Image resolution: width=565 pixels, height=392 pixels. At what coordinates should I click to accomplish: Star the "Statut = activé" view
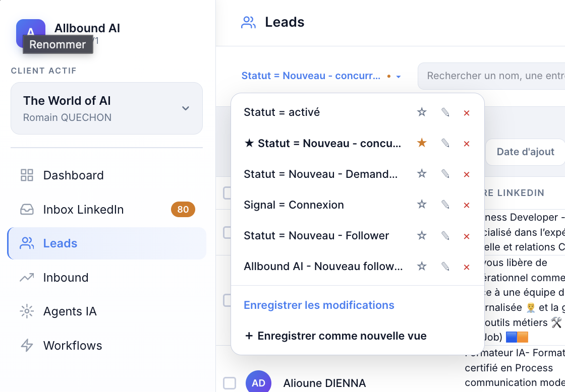tap(422, 112)
